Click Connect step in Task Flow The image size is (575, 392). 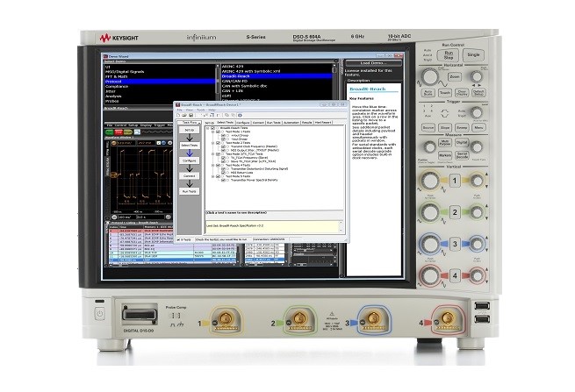190,176
